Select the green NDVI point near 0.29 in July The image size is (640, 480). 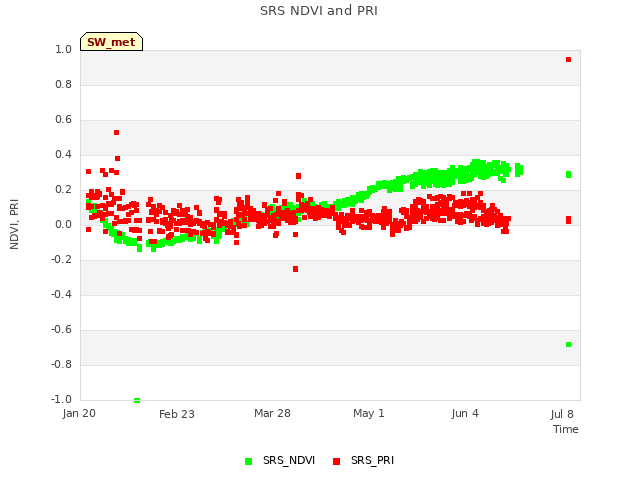coord(568,174)
